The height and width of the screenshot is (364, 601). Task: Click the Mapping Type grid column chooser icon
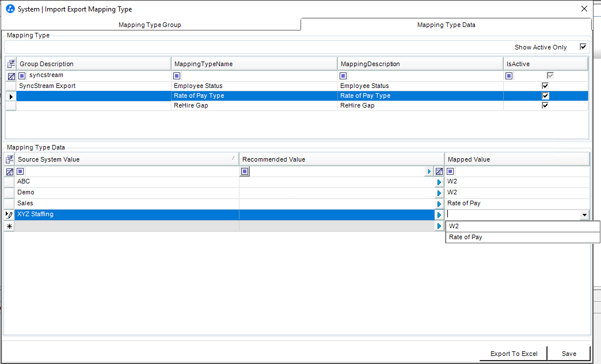(x=11, y=64)
